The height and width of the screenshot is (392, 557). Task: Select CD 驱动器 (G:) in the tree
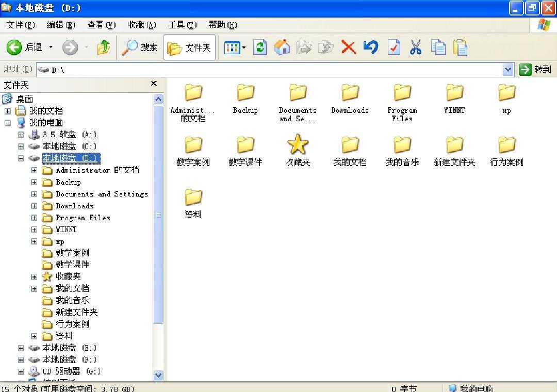71,372
